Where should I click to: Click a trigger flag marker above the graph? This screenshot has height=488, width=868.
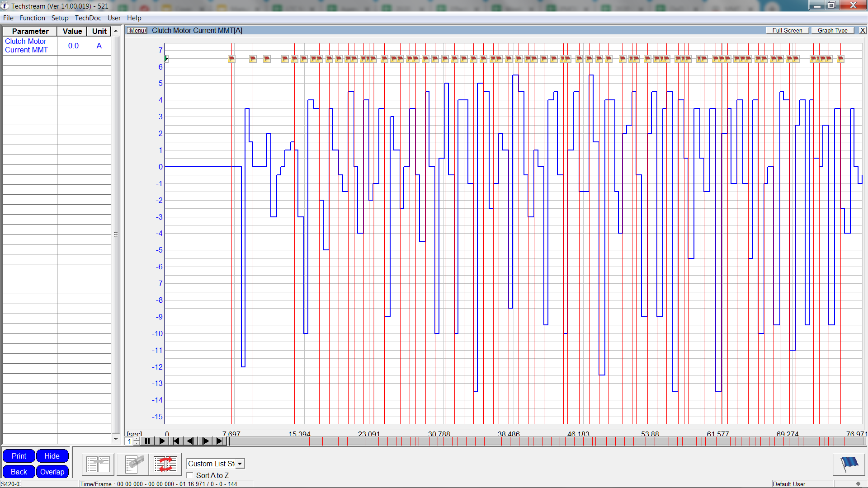click(x=232, y=59)
